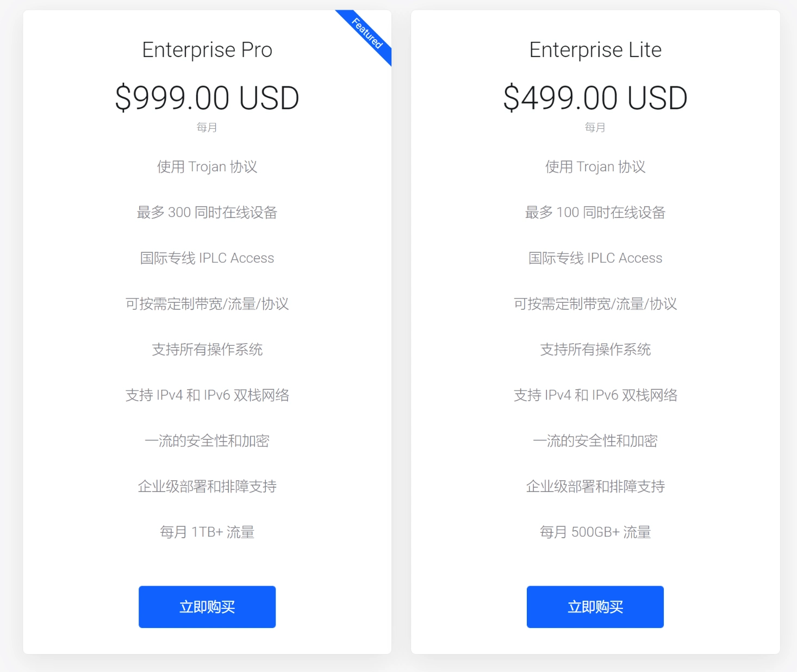Click the $499.00 USD price text
The image size is (797, 672).
coord(595,98)
